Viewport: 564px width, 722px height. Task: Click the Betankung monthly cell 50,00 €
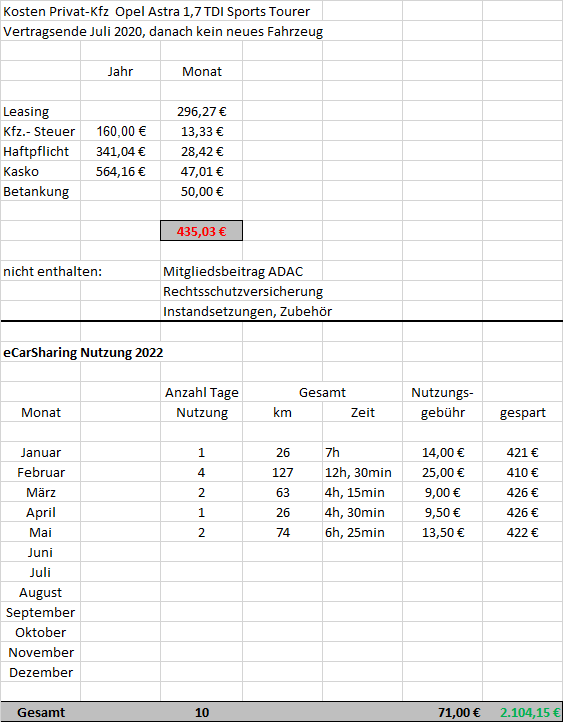[202, 191]
